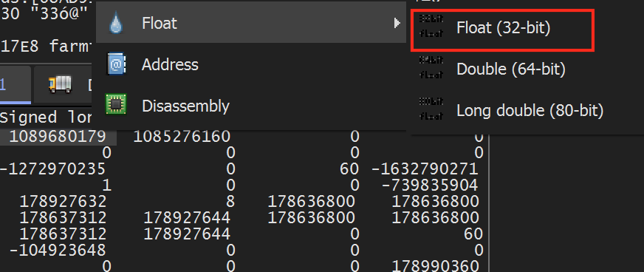This screenshot has width=644, height=272.
Task: Choose the Disassembly menu entry
Action: click(250, 106)
